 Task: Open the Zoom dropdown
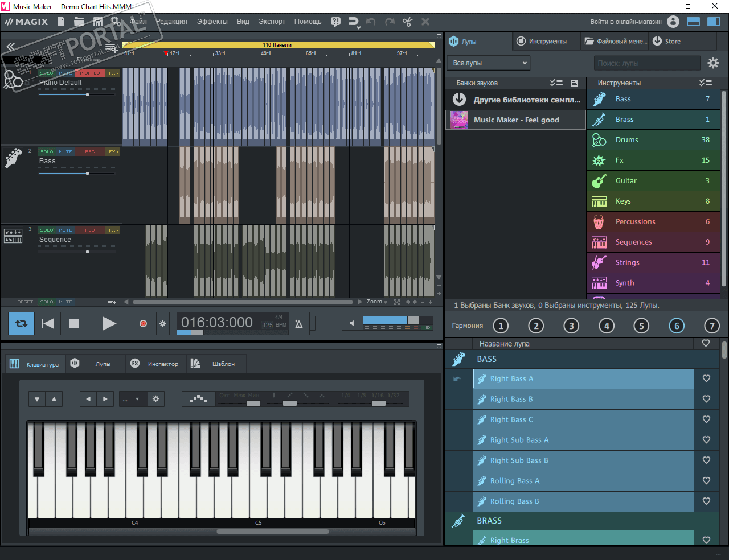[x=376, y=302]
